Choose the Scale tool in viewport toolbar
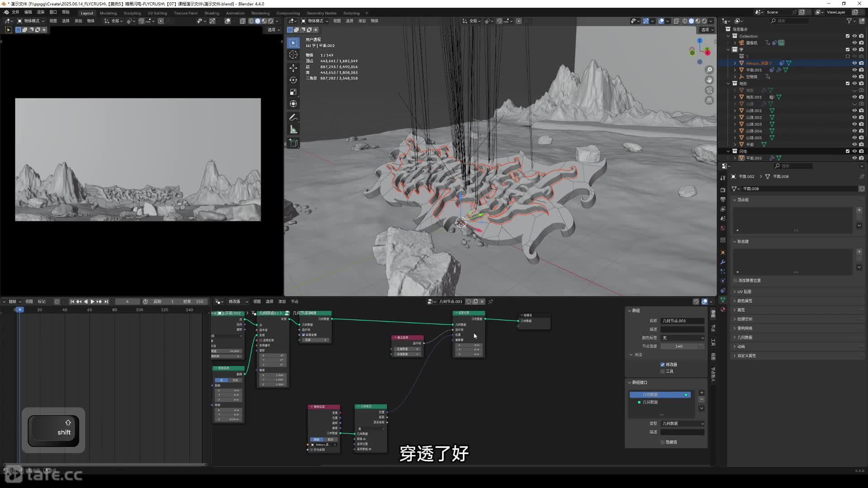The image size is (868, 488). point(293,92)
